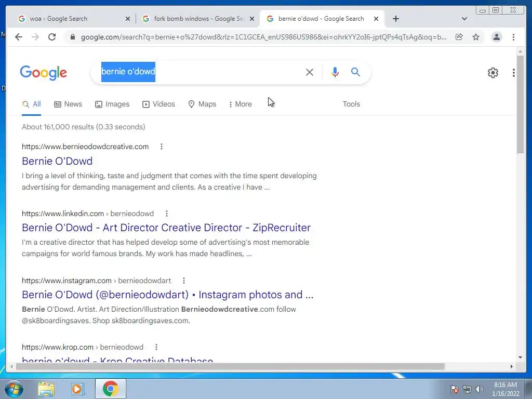Open the Windows Start menu orb
The image size is (532, 399).
14,389
